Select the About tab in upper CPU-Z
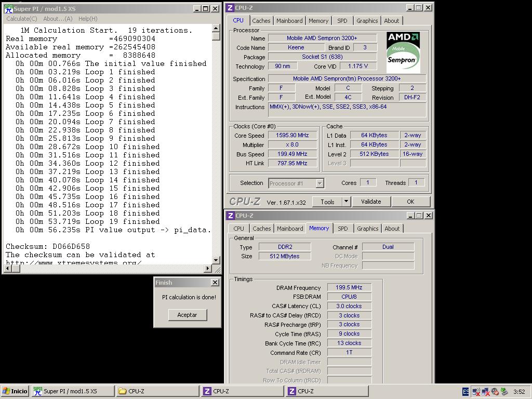The image size is (532, 399). coord(392,21)
